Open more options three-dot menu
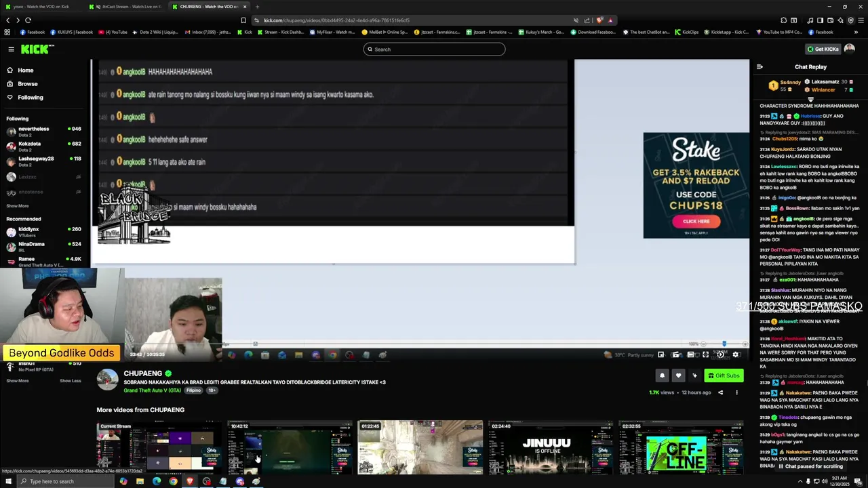Viewport: 868px width, 488px height. pos(736,392)
